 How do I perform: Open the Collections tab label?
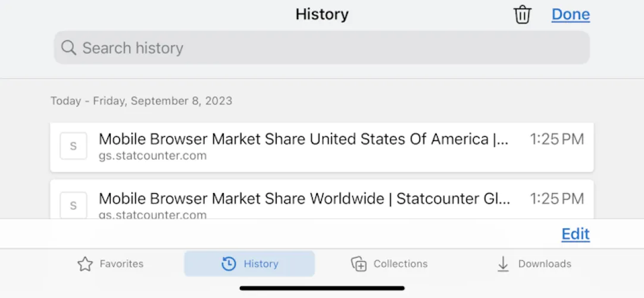(x=400, y=264)
